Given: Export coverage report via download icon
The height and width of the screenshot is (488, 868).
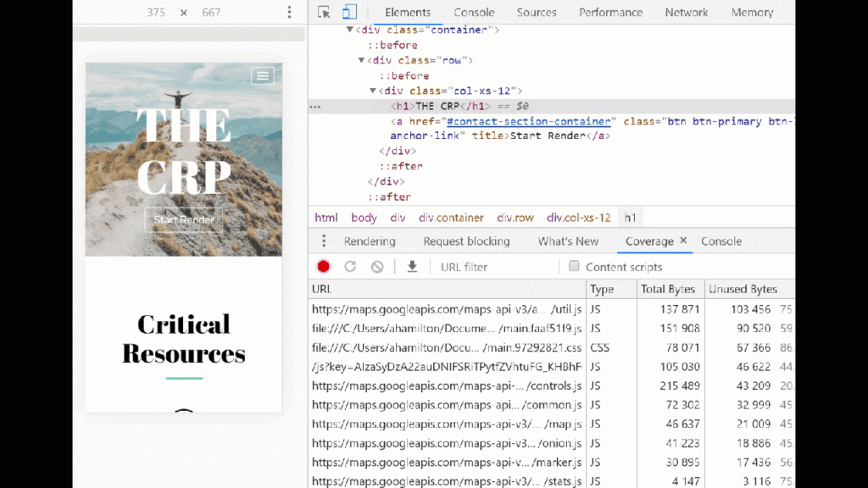Looking at the screenshot, I should click(x=412, y=266).
